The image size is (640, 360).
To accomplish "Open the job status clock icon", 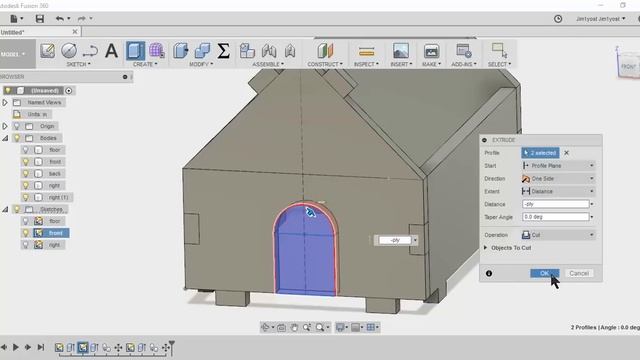I will click(x=558, y=19).
